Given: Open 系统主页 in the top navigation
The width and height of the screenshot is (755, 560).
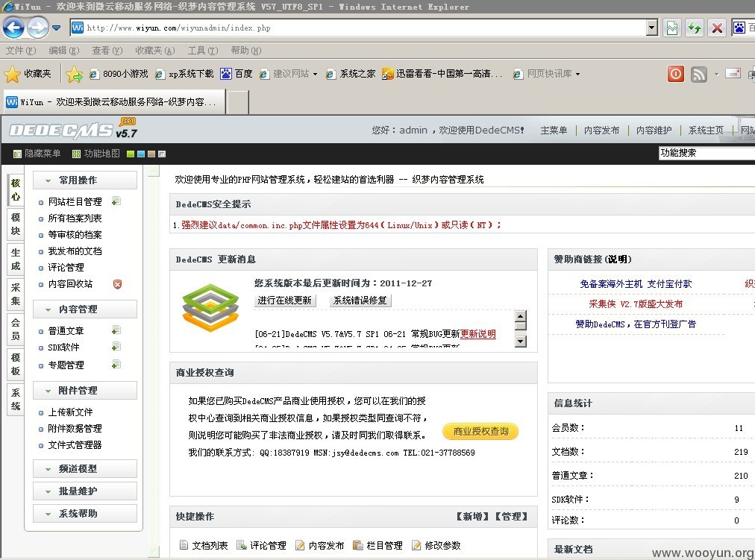Looking at the screenshot, I should click(x=706, y=130).
